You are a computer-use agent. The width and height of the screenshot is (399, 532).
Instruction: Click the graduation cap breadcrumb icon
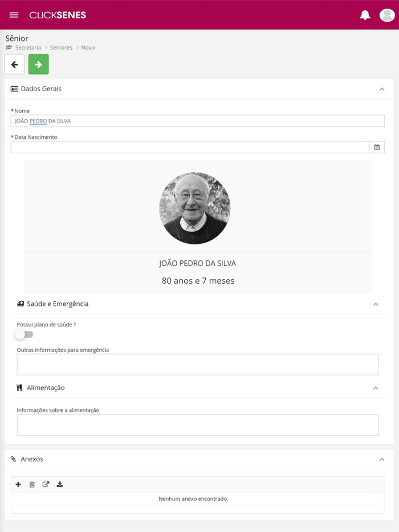coord(9,47)
